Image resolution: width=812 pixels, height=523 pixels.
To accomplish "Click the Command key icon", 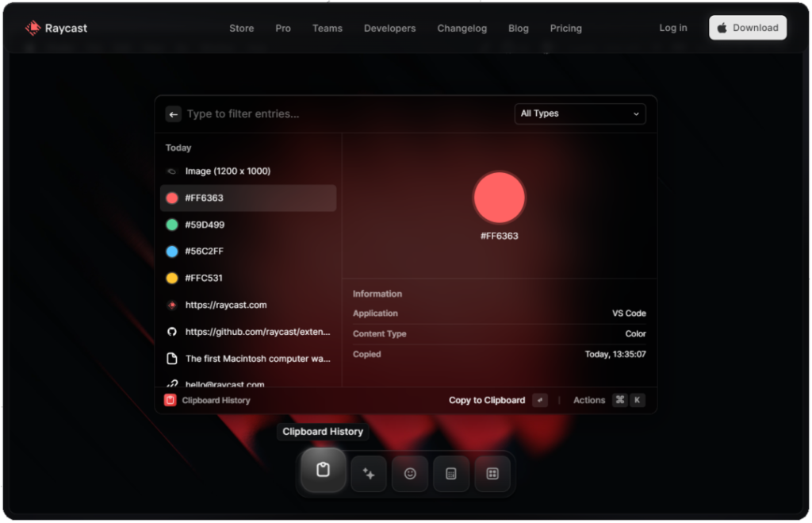I will 619,400.
